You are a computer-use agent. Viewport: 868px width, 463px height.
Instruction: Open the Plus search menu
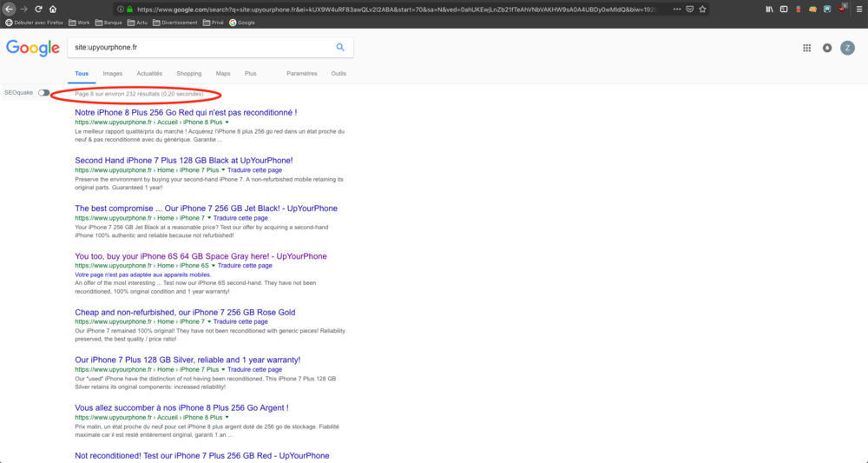coord(251,74)
